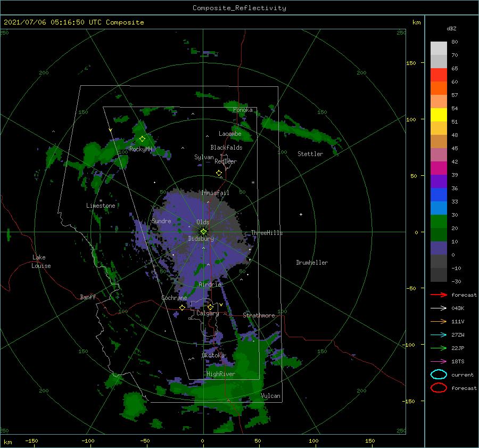The image size is (479, 448).
Task: Click the Banff label
Action: (88, 297)
